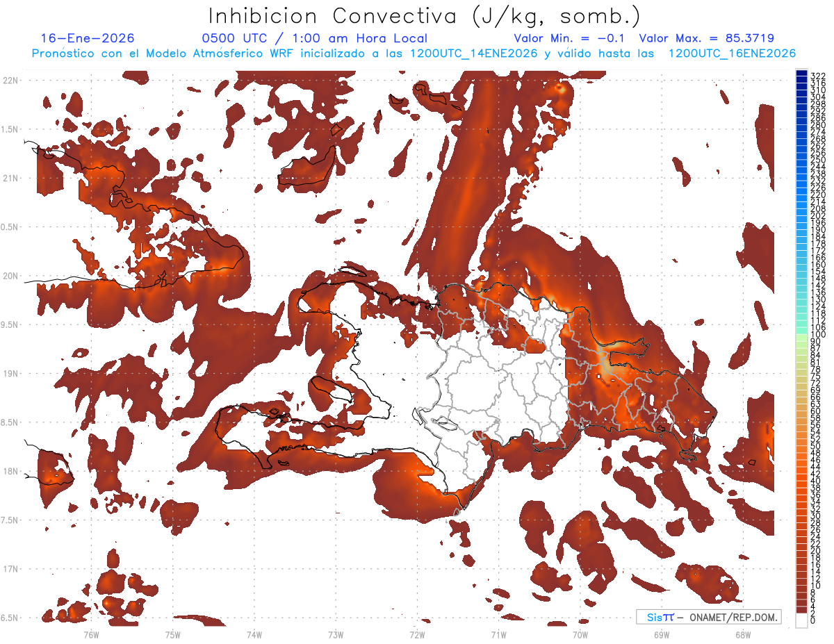This screenshot has width=834, height=644.
Task: Click the '21N' latitude label
Action: tap(10, 178)
